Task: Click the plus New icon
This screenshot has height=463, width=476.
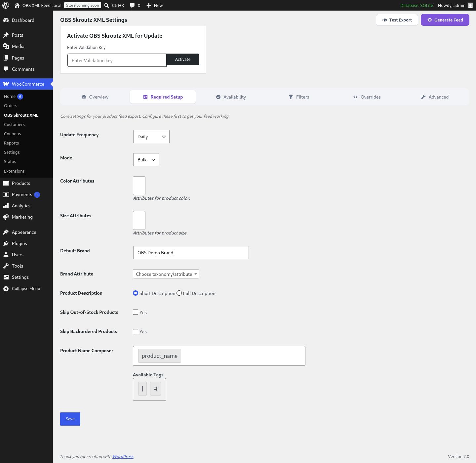Action: coord(149,5)
